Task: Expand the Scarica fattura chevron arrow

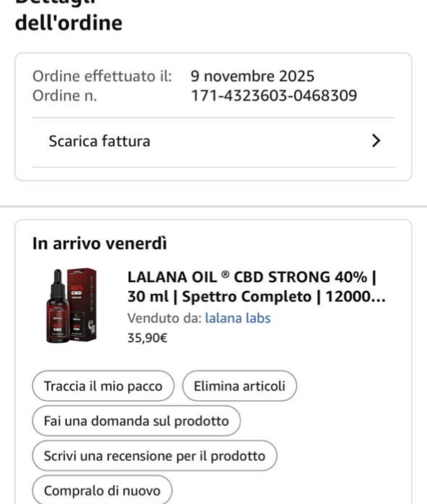Action: (376, 141)
